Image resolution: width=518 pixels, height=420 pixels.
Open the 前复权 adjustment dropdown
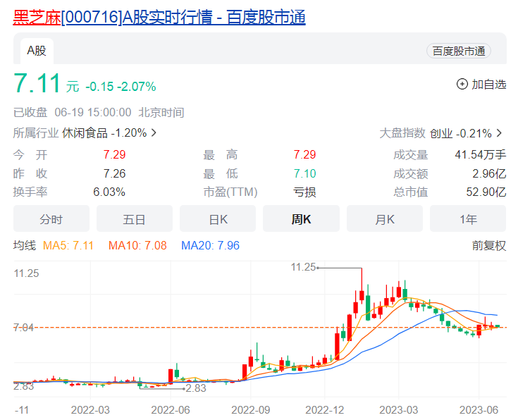click(x=489, y=245)
